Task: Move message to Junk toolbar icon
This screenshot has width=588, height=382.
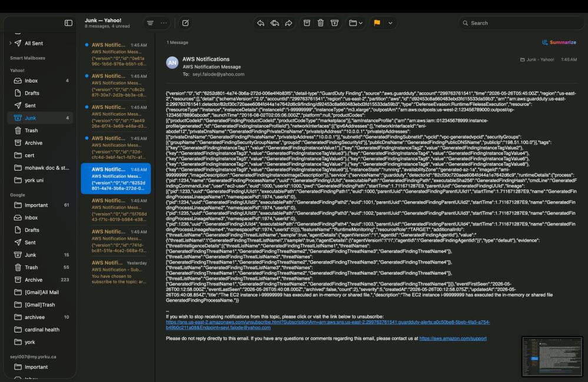Action: click(334, 23)
